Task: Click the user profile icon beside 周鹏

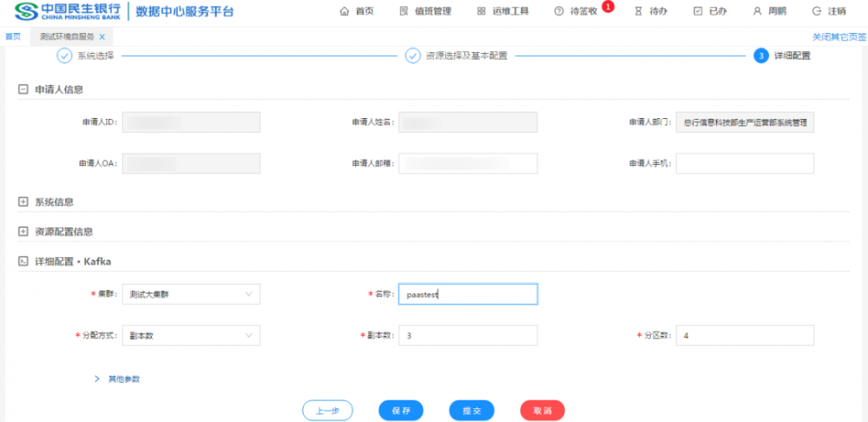Action: (757, 11)
